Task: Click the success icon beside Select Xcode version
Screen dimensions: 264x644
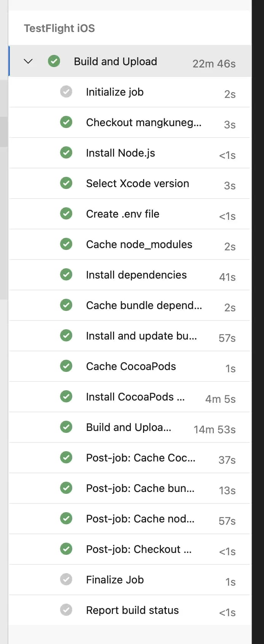Action: pos(66,183)
